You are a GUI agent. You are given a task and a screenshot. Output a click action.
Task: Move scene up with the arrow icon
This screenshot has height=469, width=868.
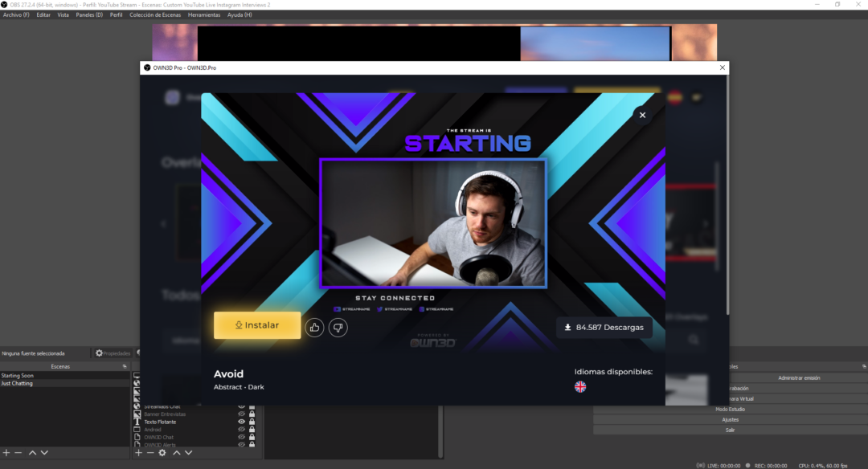(33, 453)
